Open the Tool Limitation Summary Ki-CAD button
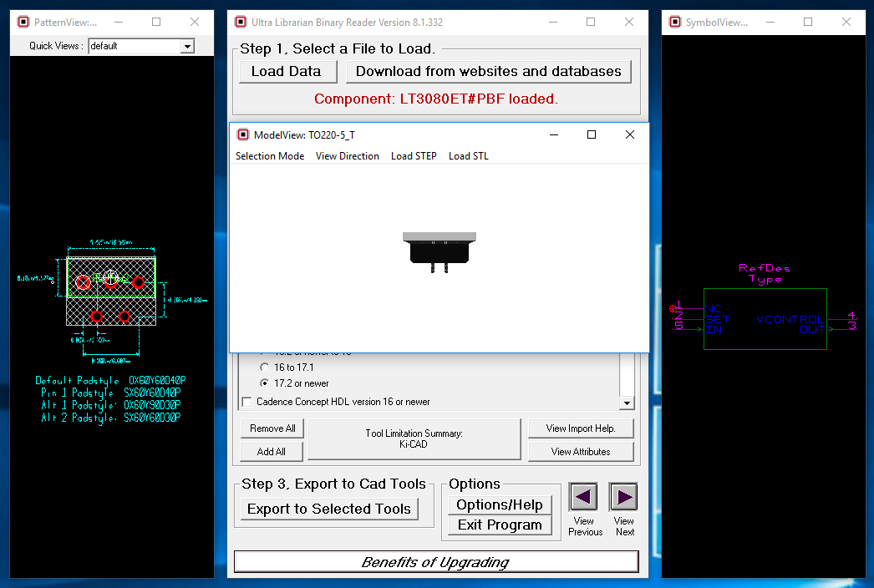The width and height of the screenshot is (874, 588). tap(414, 439)
